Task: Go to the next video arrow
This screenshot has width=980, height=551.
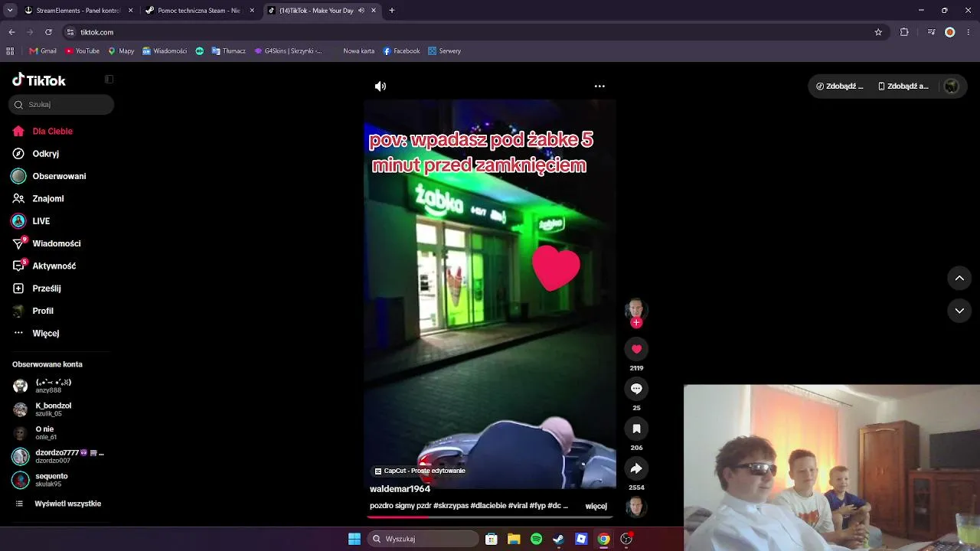Action: (x=959, y=311)
